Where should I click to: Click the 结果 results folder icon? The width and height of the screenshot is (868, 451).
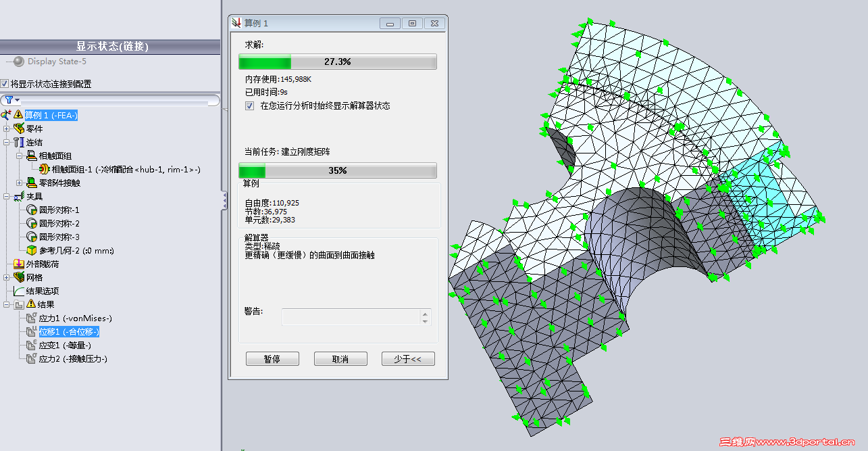[19, 304]
